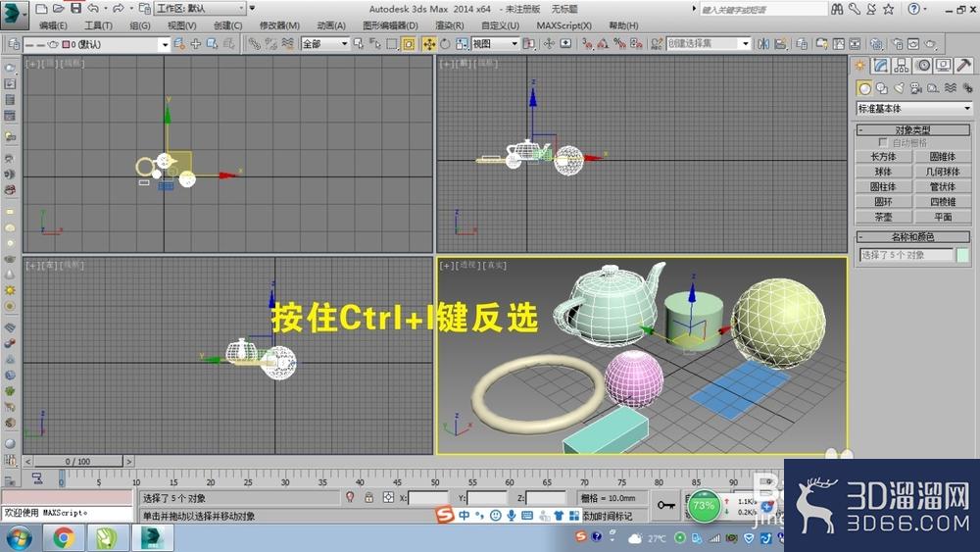Click the X coordinate input field
Viewport: 980px width, 552px height.
click(428, 498)
